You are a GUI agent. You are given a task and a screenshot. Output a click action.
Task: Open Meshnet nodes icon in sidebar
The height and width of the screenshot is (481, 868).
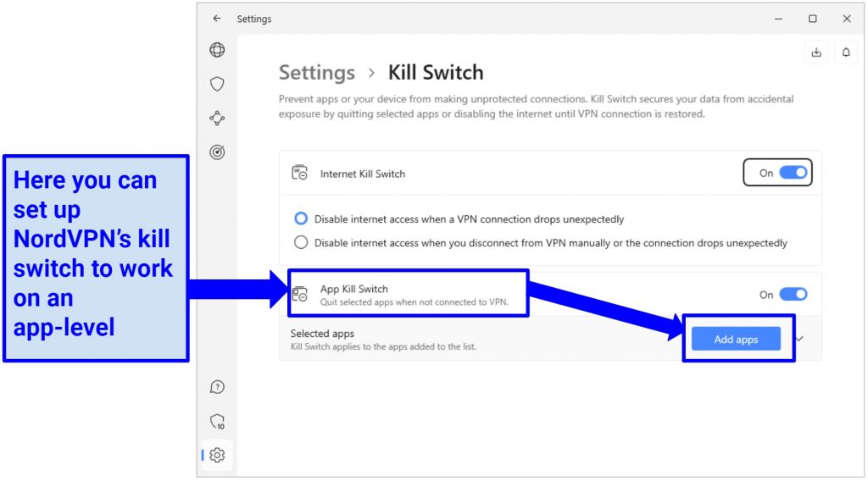[x=217, y=118]
